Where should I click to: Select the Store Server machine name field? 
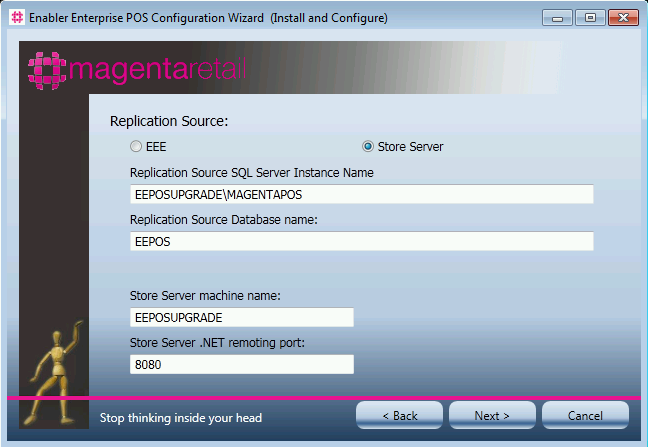click(x=242, y=317)
